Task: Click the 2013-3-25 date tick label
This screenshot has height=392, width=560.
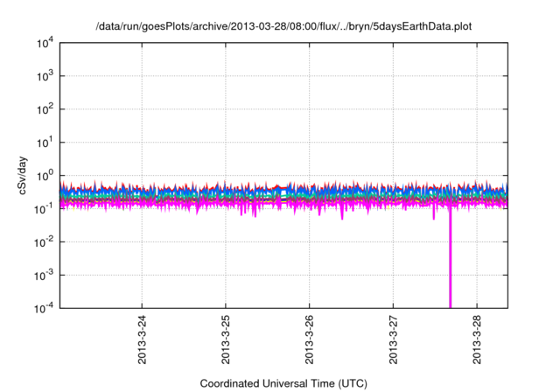Action: coord(226,339)
